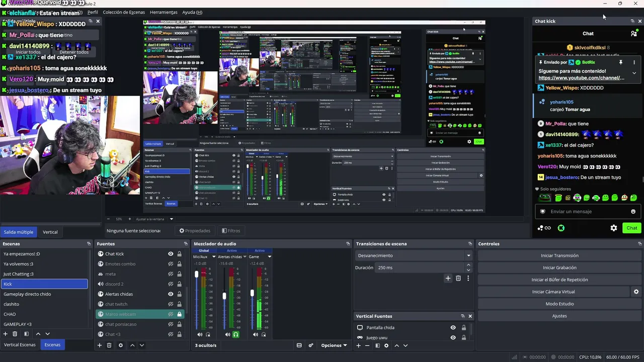Viewport: 644px width, 362px height.
Task: Show the Emotes combo source
Action: click(x=171, y=264)
